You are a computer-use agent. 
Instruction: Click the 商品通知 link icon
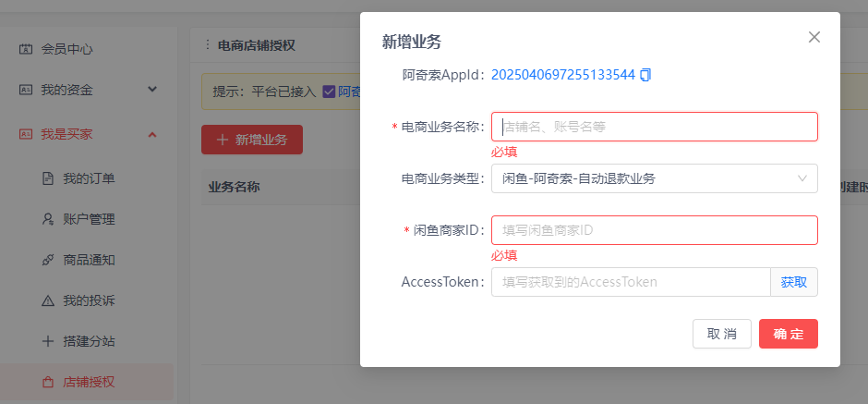pyautogui.click(x=48, y=260)
